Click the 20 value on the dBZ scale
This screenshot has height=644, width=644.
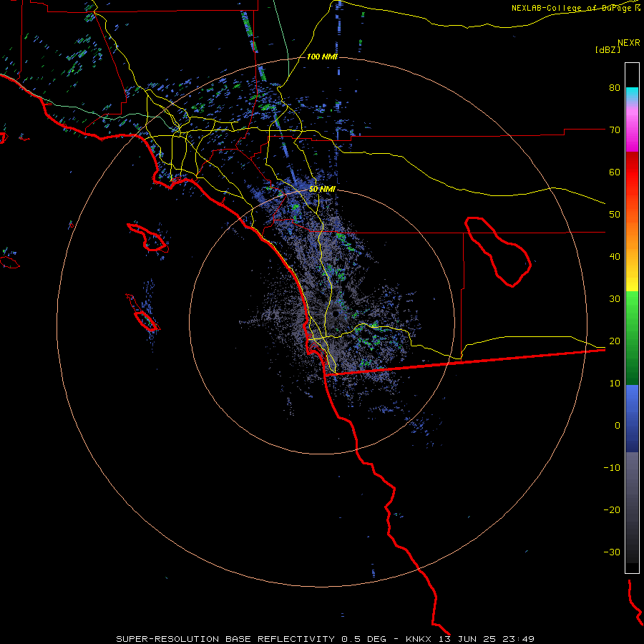point(615,341)
